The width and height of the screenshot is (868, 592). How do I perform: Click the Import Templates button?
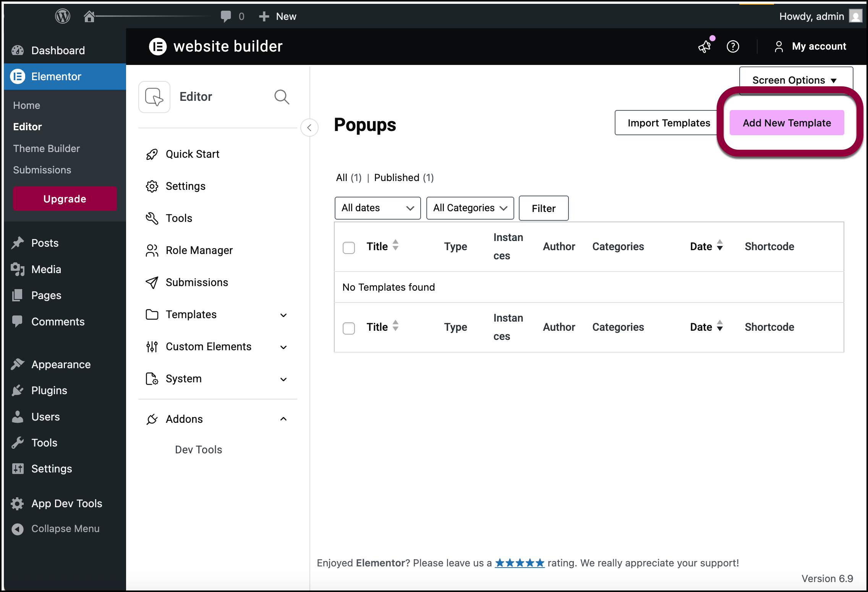pos(669,123)
